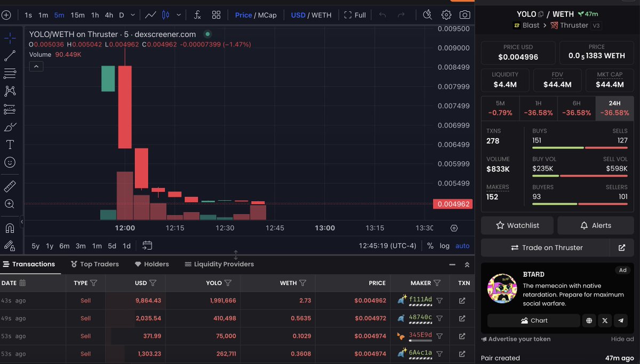Click Hide ad link
This screenshot has width=640, height=364.
(x=622, y=339)
